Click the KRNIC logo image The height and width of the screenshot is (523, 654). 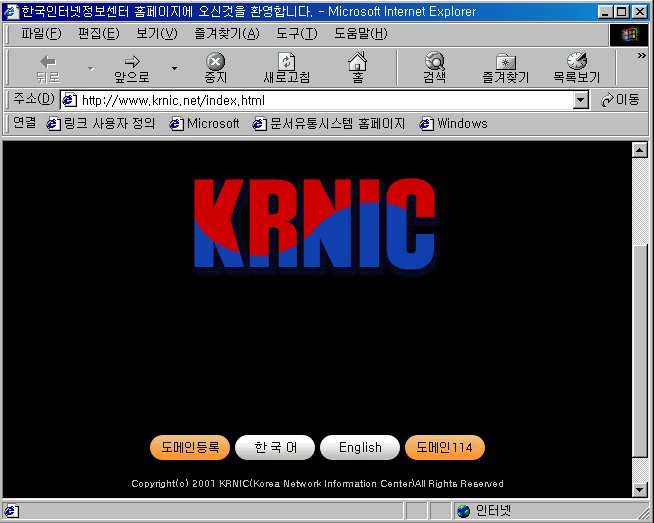(x=315, y=224)
